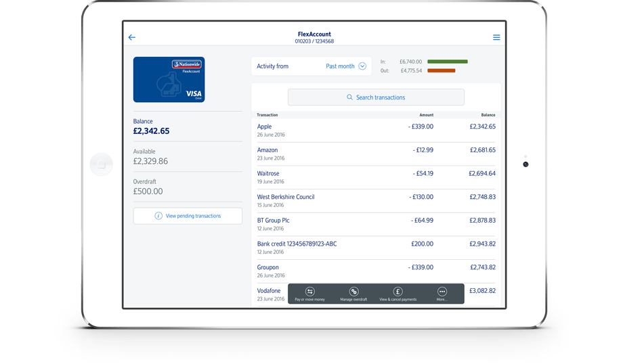Viewport: 623px width, 364px height.
Task: Click View pending transactions button
Action: click(188, 216)
